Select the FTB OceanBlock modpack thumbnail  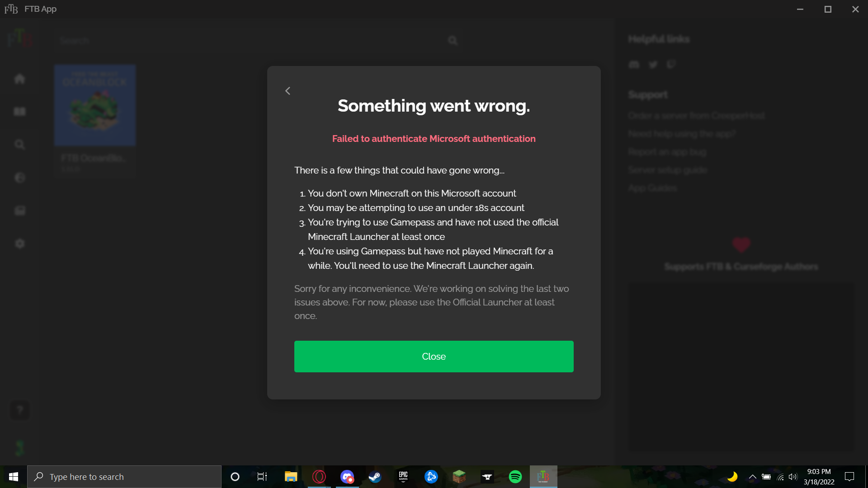(x=95, y=105)
